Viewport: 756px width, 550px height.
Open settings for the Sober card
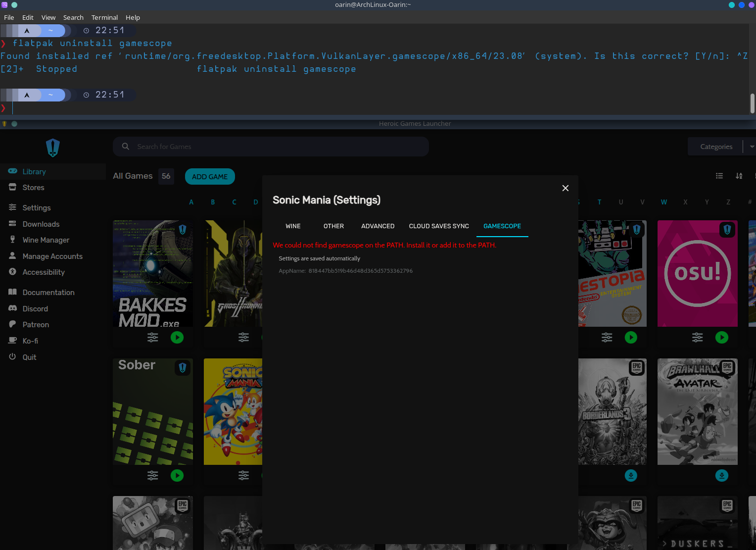pyautogui.click(x=153, y=476)
